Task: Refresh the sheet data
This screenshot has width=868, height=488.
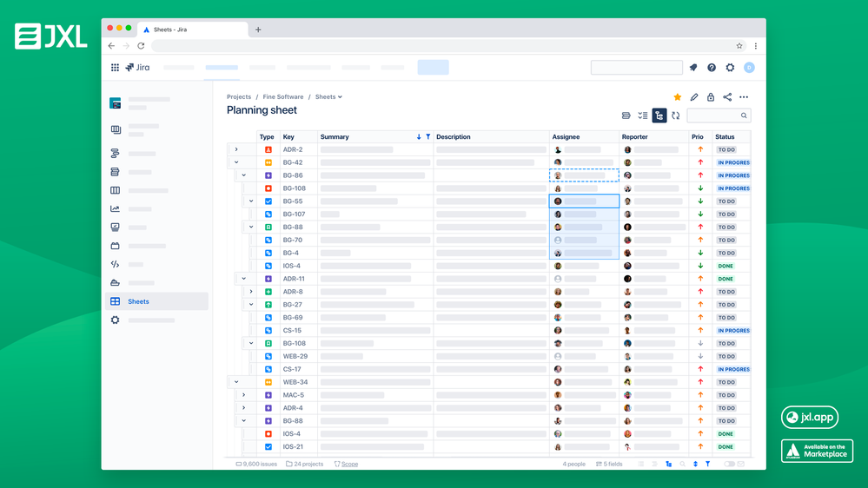Action: (x=676, y=115)
